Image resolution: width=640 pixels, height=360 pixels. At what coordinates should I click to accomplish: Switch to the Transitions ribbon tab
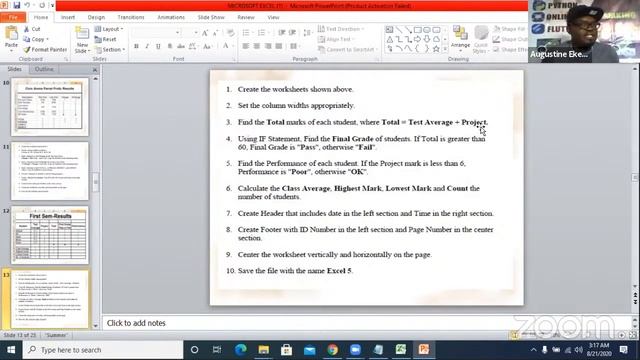point(131,18)
